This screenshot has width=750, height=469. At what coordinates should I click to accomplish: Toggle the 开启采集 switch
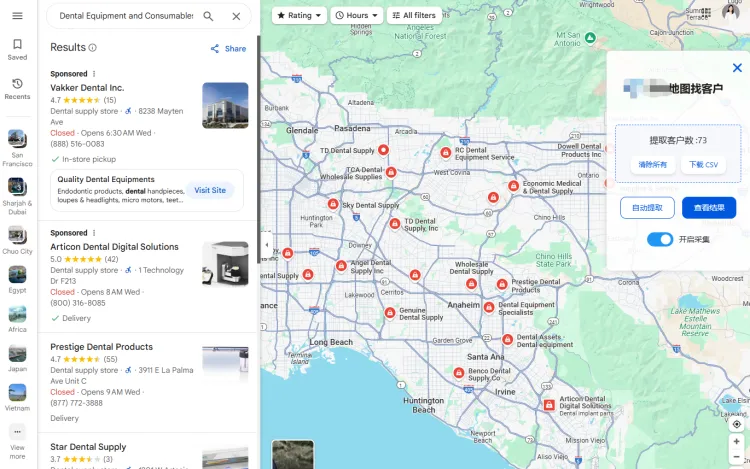[660, 239]
